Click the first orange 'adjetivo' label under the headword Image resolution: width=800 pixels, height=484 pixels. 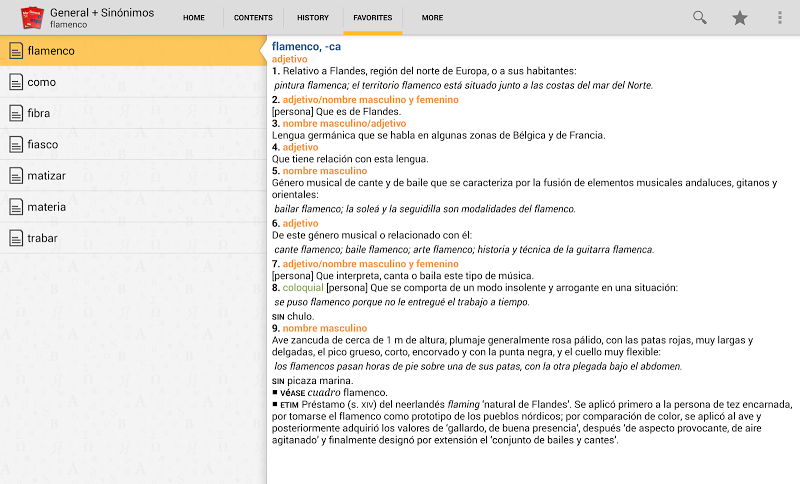[289, 59]
